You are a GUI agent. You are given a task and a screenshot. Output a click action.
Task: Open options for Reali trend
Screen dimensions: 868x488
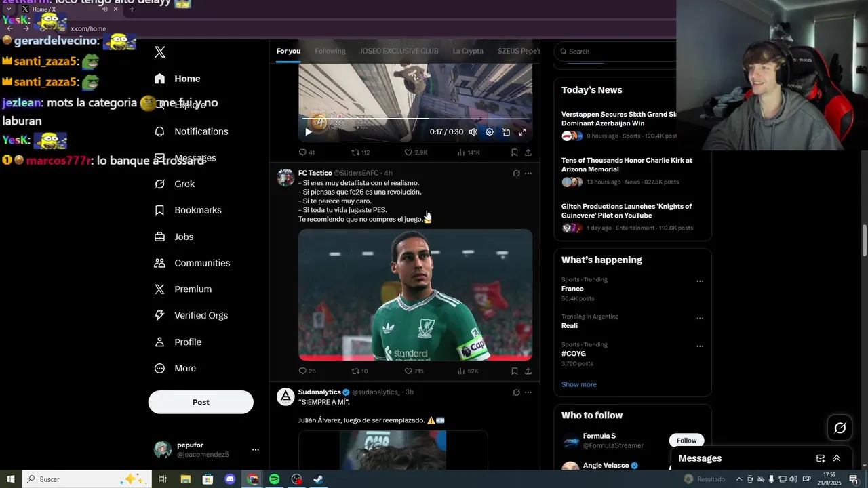click(700, 318)
